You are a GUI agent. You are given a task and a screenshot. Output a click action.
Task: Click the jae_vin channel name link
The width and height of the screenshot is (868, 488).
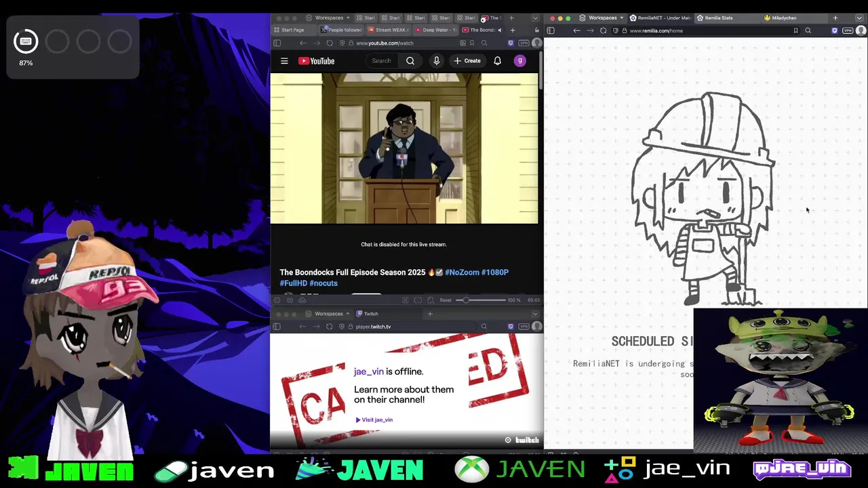coord(368,371)
